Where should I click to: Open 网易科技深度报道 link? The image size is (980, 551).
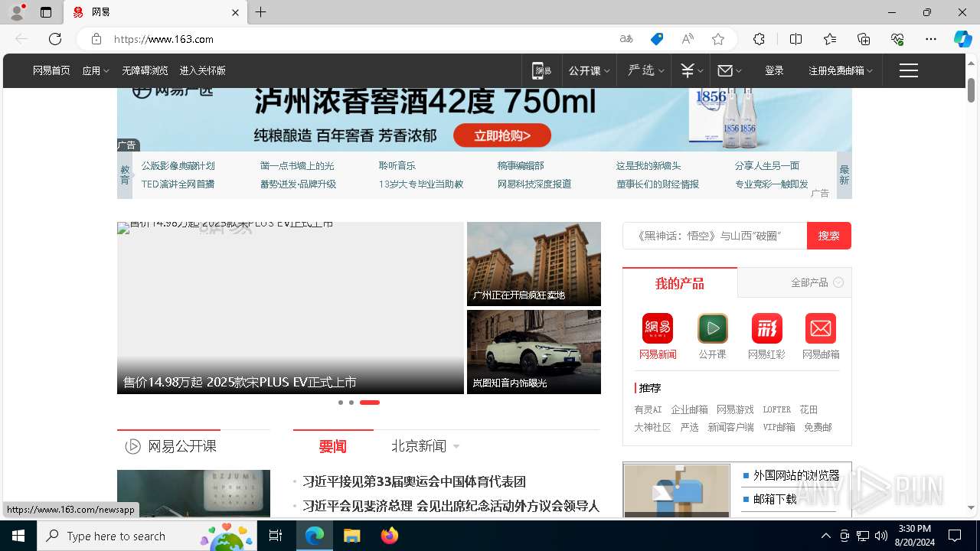click(534, 184)
